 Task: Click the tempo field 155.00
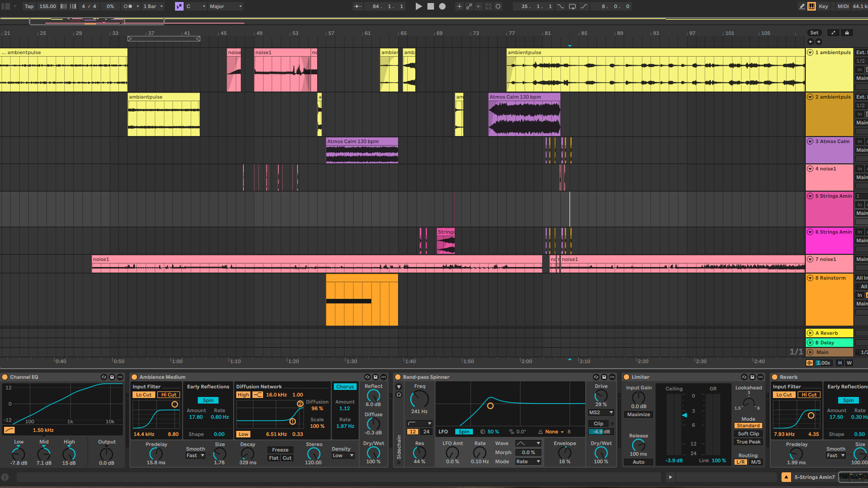48,7
